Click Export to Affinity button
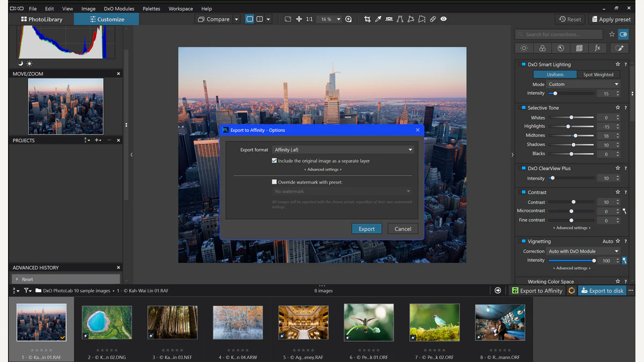This screenshot has height=362, width=644. pos(537,291)
